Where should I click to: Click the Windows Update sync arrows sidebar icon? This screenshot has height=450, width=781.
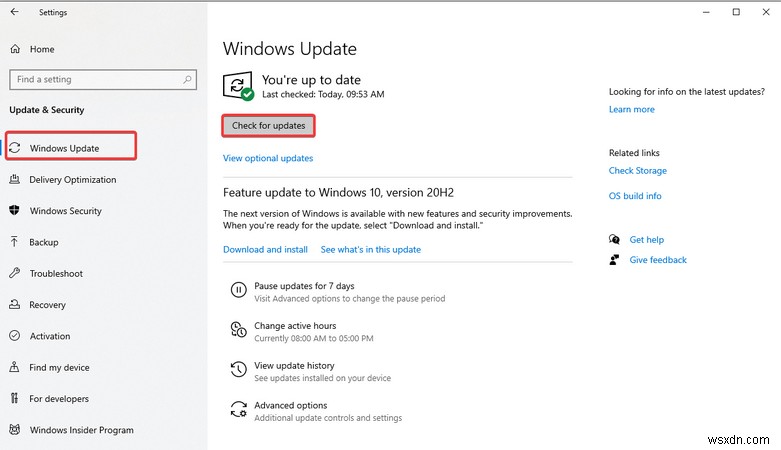tap(15, 148)
